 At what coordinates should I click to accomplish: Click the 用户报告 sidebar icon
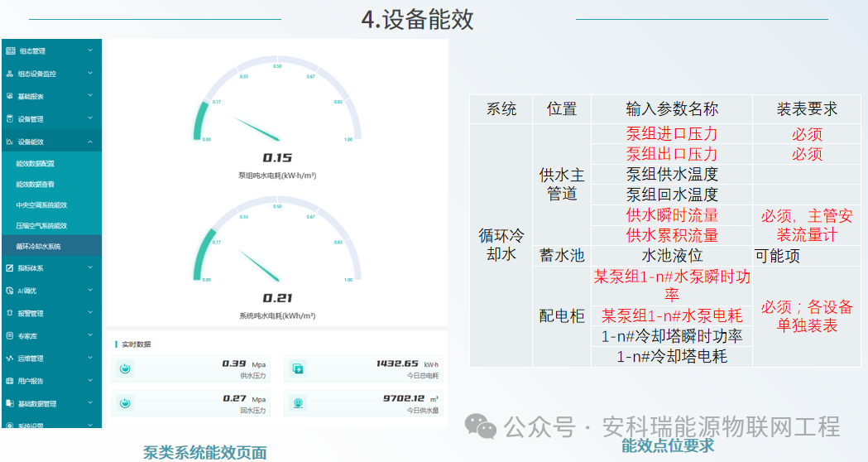point(9,381)
